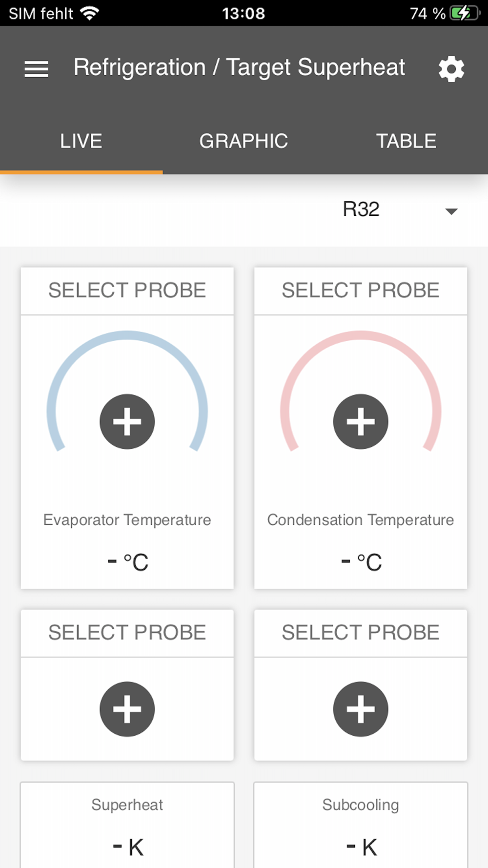Switch to the GRAPHIC tab
This screenshot has width=488, height=868.
244,141
